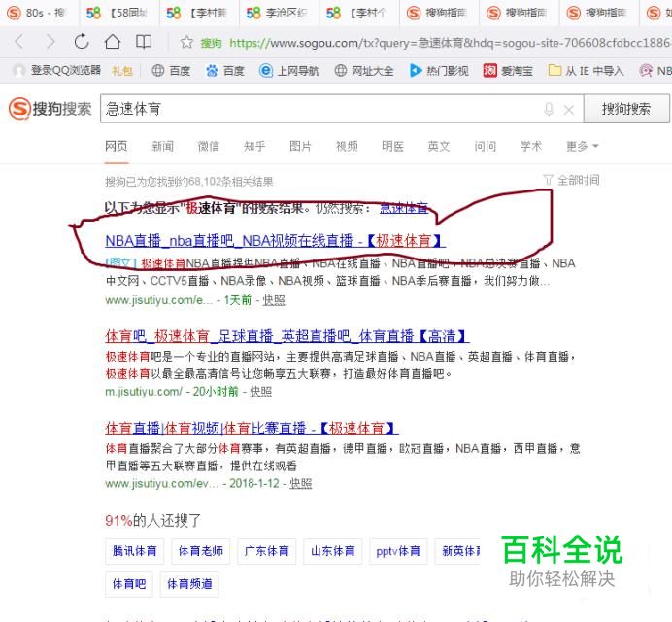Screen dimensions: 672x622
Task: Open the 礼包 bookmark
Action: [122, 70]
